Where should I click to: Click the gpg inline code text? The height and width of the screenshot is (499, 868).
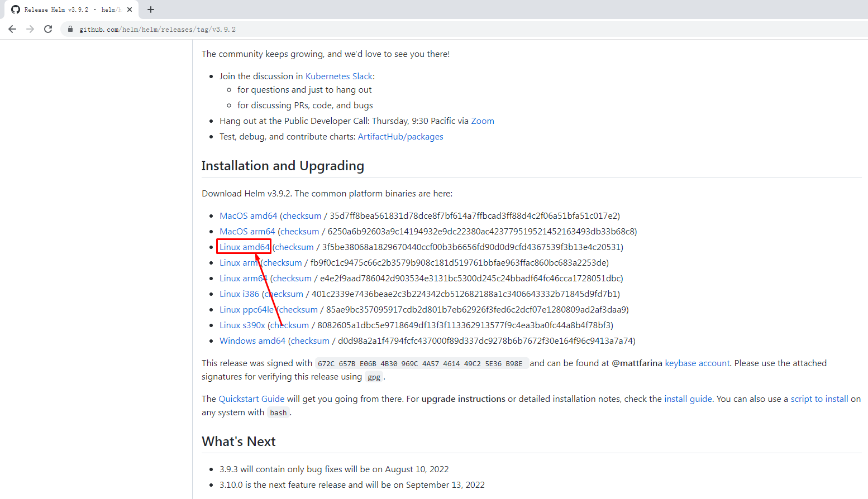click(x=374, y=377)
